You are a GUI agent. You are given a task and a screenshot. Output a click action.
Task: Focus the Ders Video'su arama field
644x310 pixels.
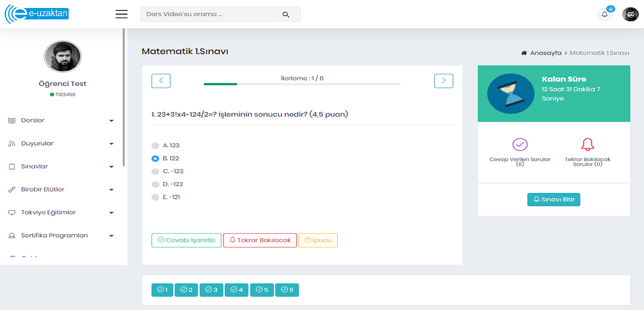click(x=207, y=14)
